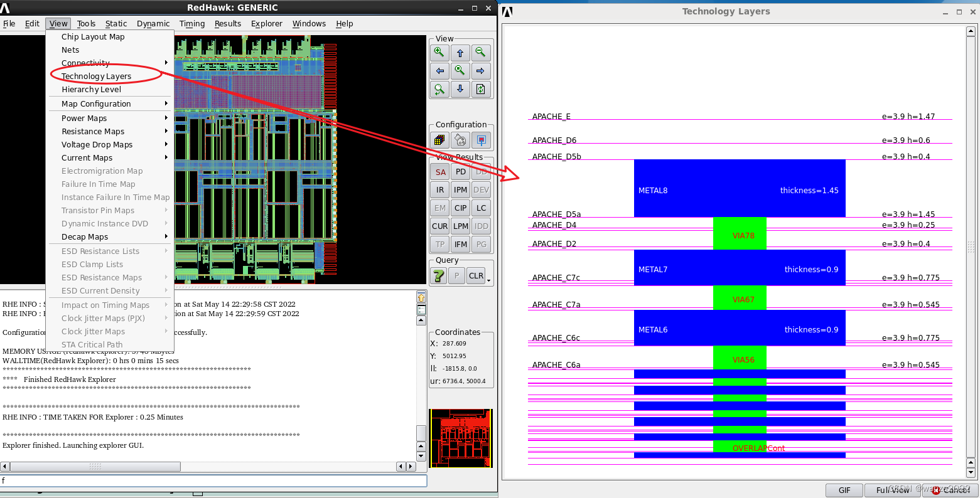Viewport: 980px width, 498px height.
Task: Click the chip overview thumbnail
Action: click(461, 438)
